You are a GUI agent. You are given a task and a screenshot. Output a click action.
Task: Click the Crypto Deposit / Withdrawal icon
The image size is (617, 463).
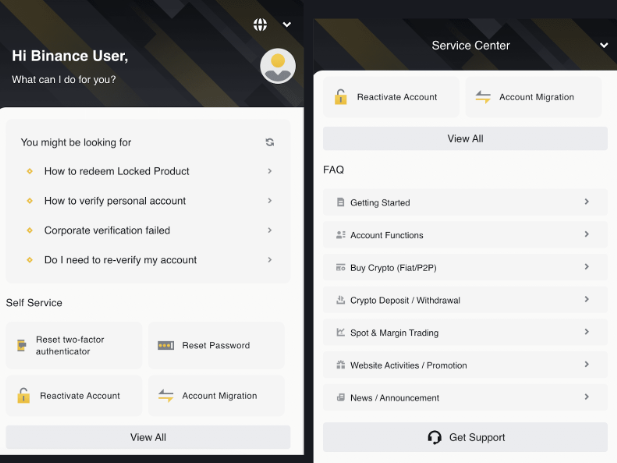(341, 300)
